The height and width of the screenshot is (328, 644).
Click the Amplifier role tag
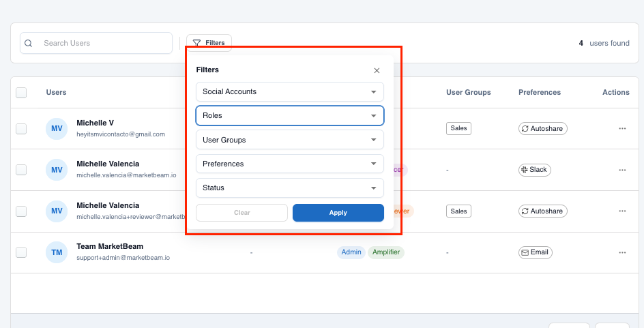[386, 252]
